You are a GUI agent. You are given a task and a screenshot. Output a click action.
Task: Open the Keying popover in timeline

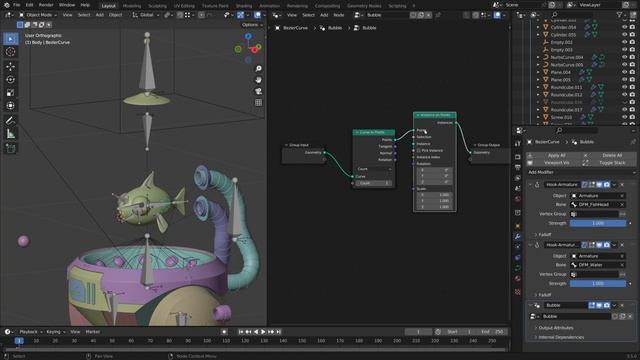[x=56, y=332]
